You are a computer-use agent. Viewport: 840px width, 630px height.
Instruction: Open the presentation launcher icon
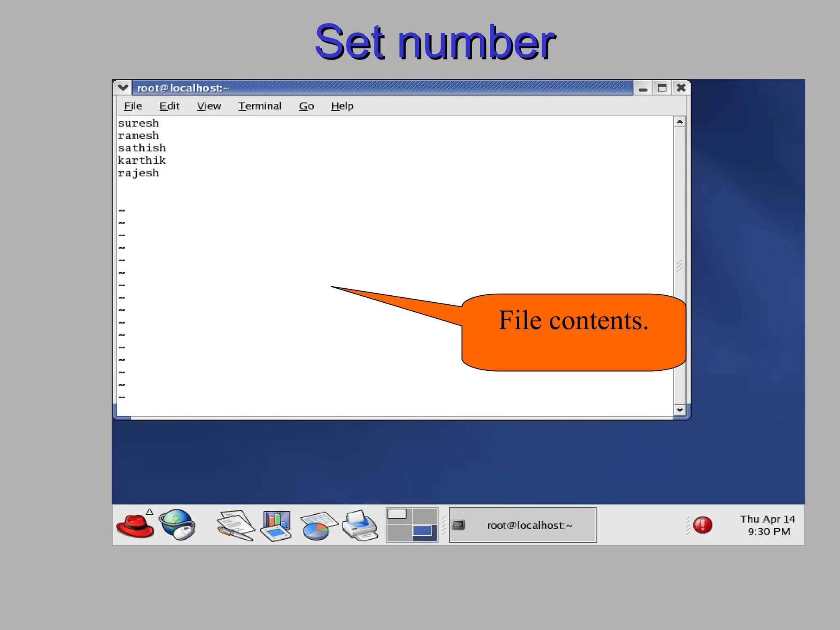click(276, 526)
